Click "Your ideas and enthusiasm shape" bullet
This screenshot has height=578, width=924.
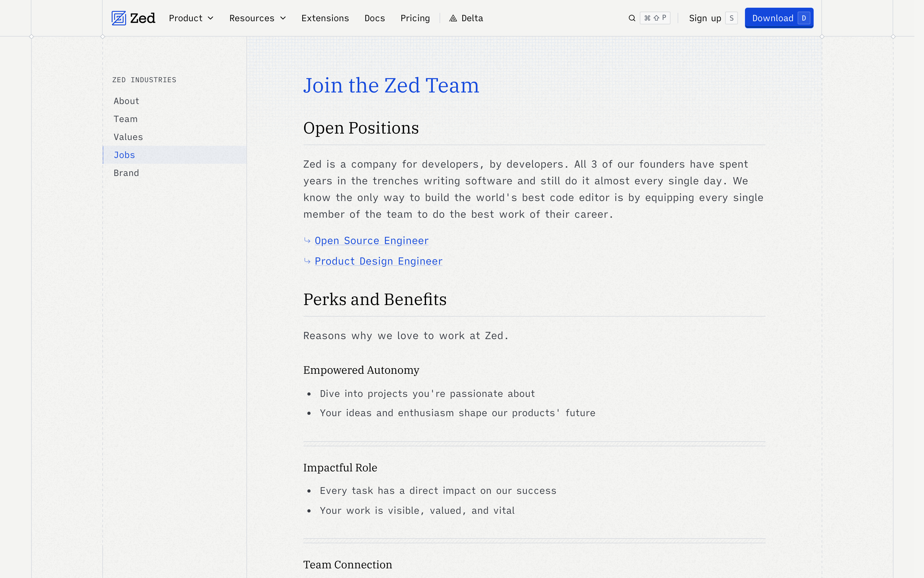coord(458,413)
